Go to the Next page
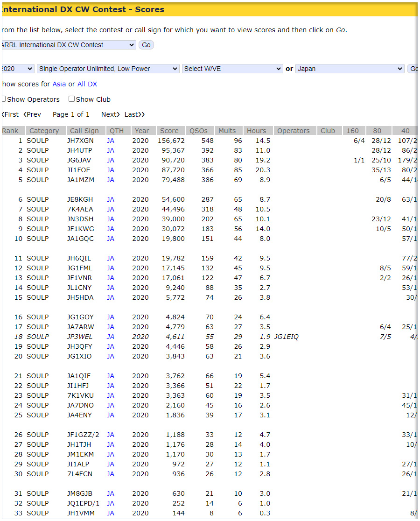The image size is (420, 521). [x=111, y=114]
